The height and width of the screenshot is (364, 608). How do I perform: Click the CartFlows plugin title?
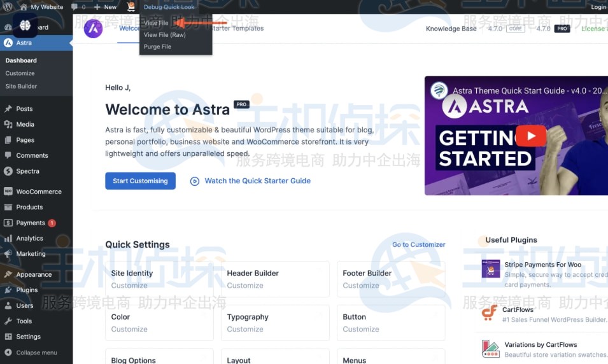click(518, 310)
